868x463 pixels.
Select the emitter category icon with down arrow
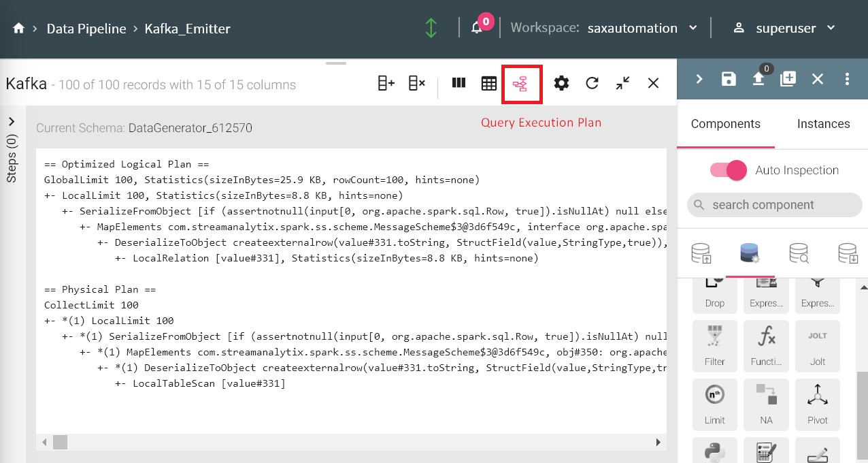pyautogui.click(x=848, y=254)
